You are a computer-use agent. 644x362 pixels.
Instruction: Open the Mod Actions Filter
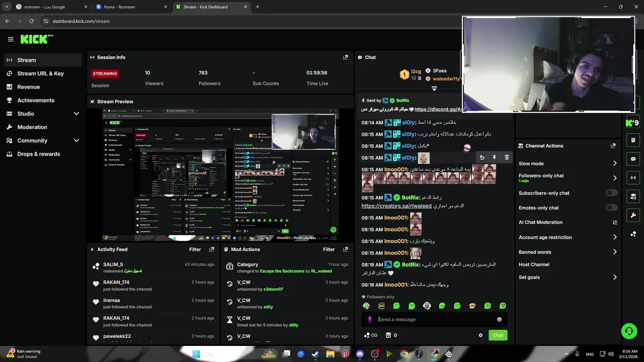pos(329,249)
